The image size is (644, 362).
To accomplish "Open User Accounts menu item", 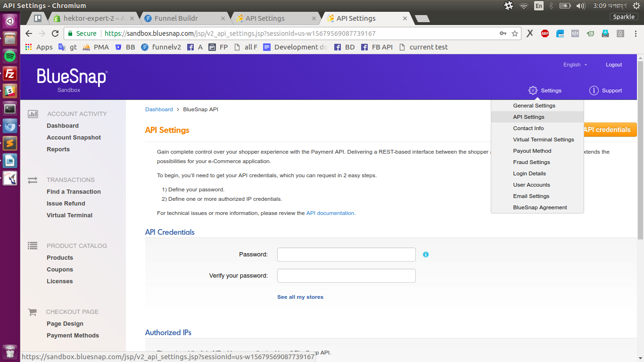I will tap(537, 185).
